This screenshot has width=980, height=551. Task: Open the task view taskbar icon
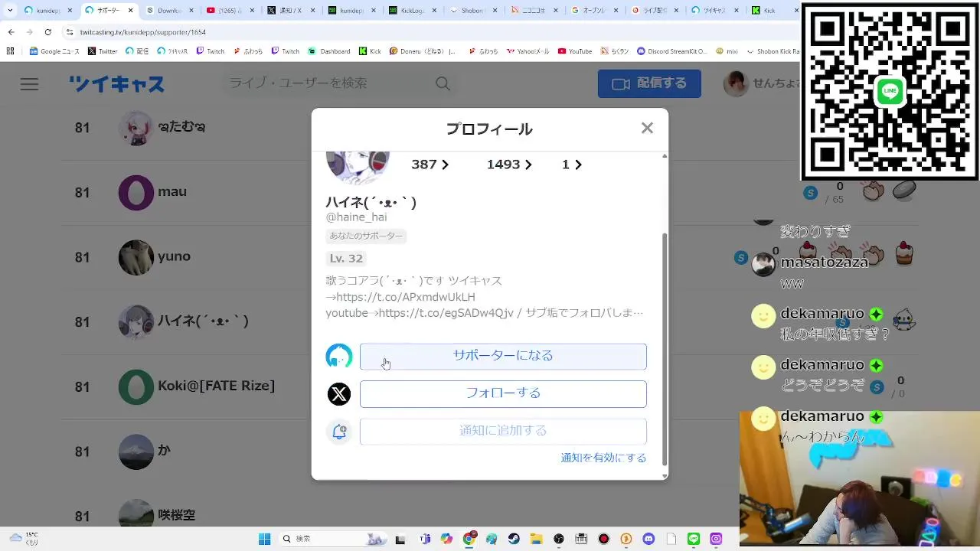(400, 539)
